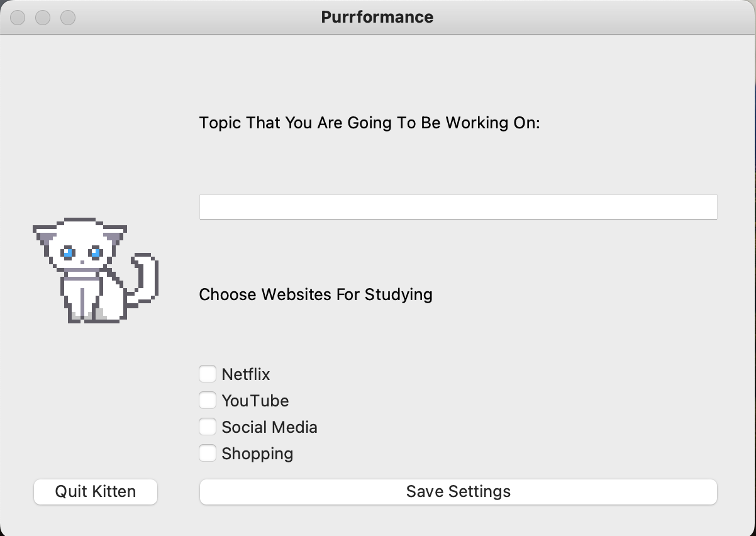Screen dimensions: 756x536
Task: Click the 'Choose Websites For Studying' heading
Action: pyautogui.click(x=316, y=294)
